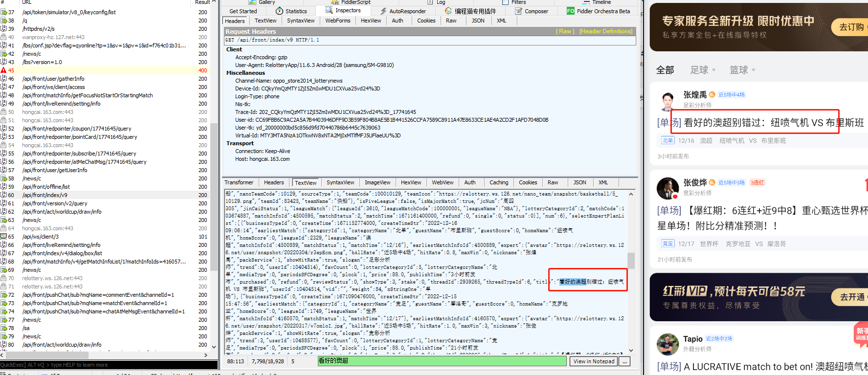This screenshot has width=868, height=375.
Task: Switch request inspector to TextView tab
Action: tap(266, 21)
